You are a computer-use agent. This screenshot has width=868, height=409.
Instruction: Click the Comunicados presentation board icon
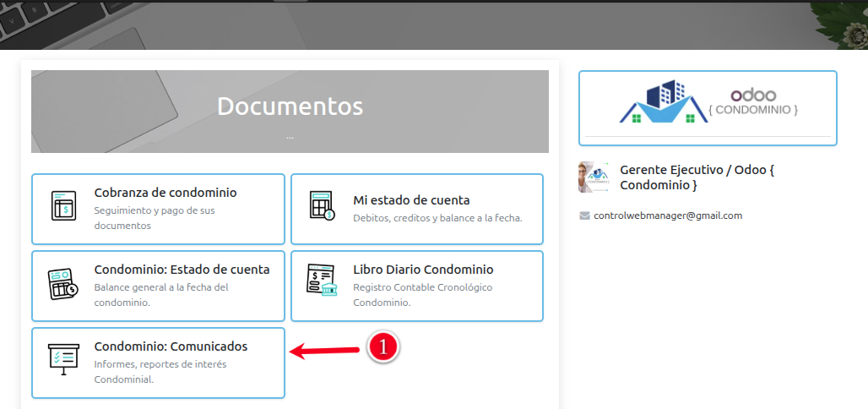63,359
